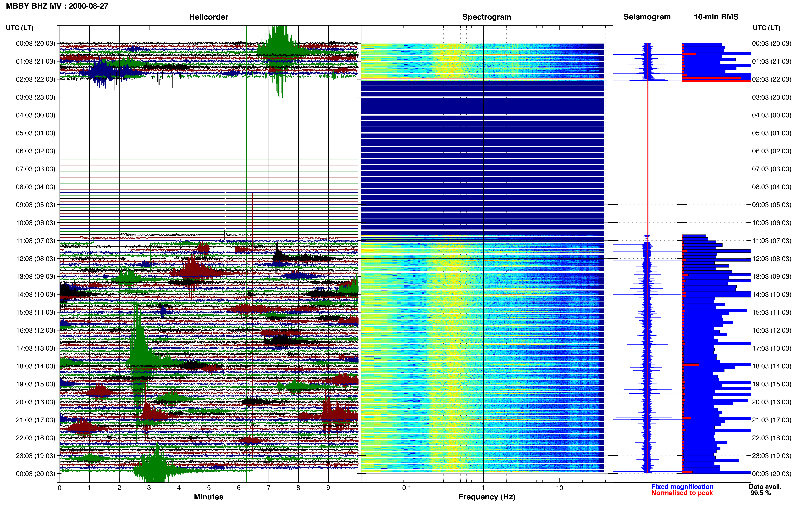This screenshot has height=508, width=812.
Task: Click right-side time label '07:03 (03:03)'
Action: (772, 169)
